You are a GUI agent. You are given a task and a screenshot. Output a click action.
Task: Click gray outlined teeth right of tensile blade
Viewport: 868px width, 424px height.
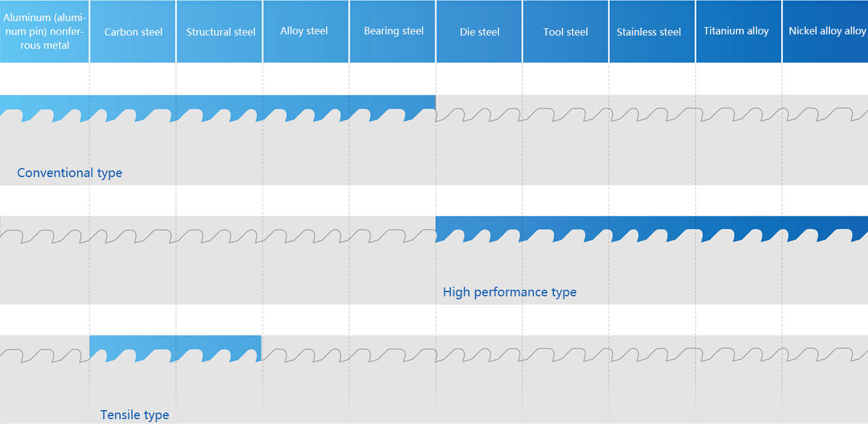tap(565, 355)
